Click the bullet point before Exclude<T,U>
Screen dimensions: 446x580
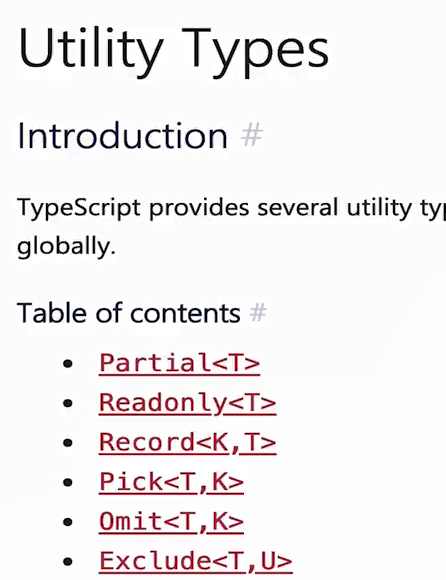point(68,562)
